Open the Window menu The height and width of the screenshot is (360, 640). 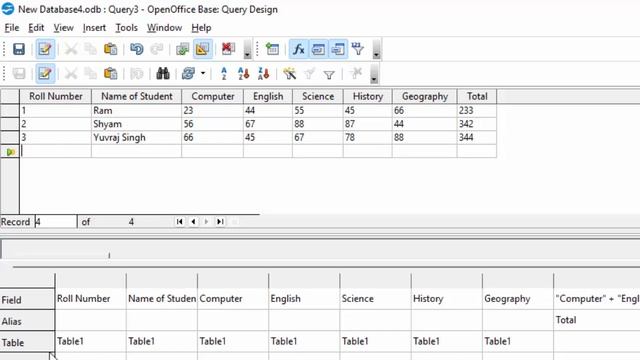click(x=164, y=28)
